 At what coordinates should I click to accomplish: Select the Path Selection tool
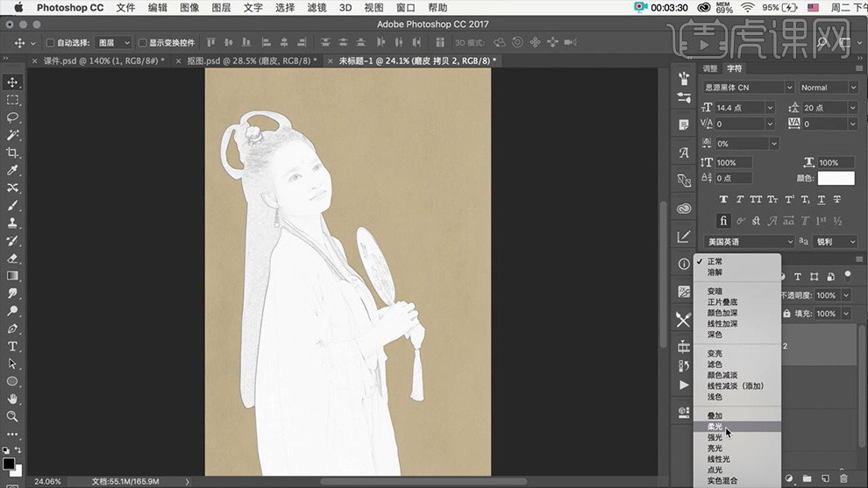click(12, 364)
